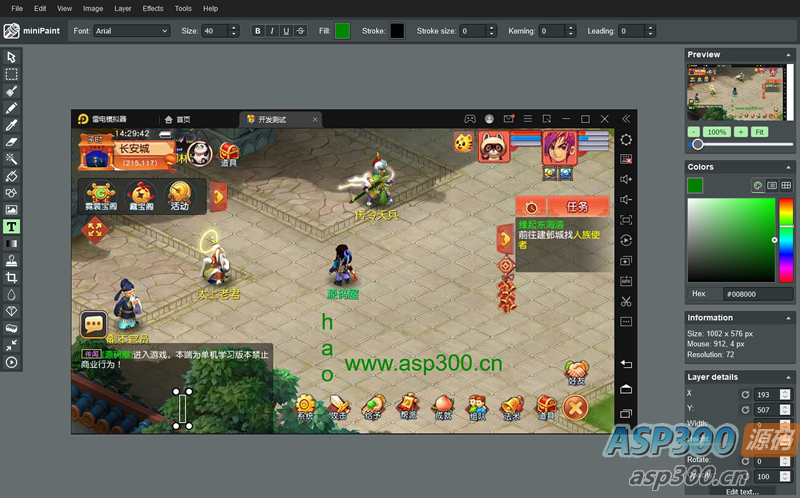
Task: Open the Effects menu
Action: click(153, 8)
